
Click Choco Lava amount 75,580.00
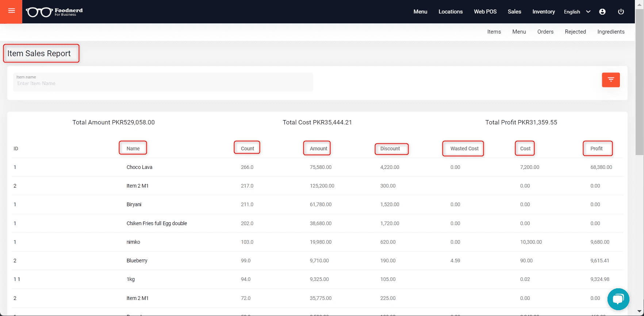pos(321,167)
